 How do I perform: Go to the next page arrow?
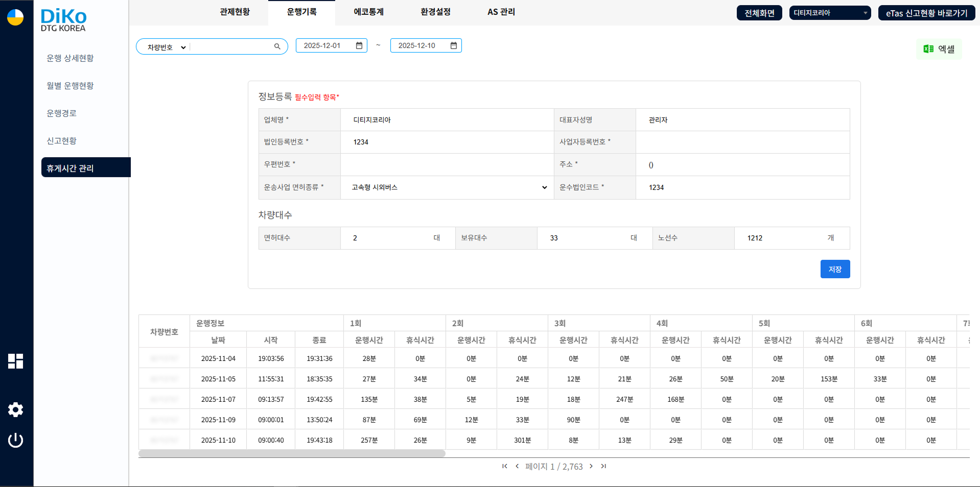[591, 466]
